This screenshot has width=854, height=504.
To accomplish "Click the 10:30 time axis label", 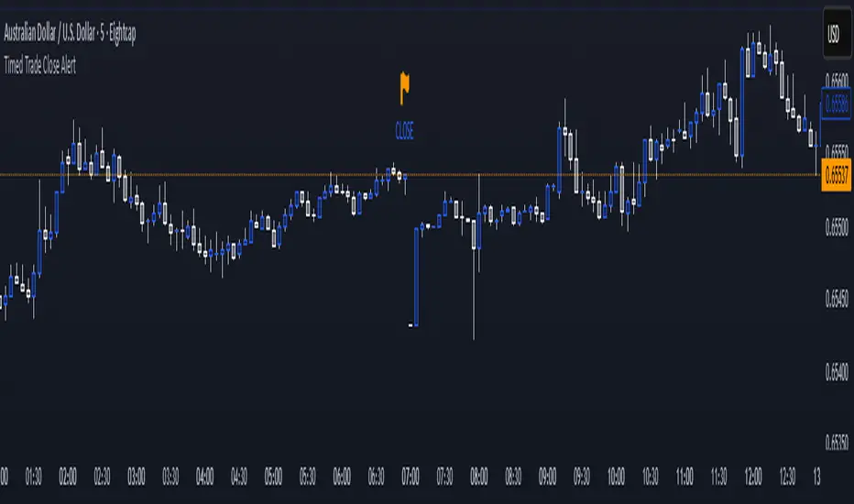I will coord(651,477).
